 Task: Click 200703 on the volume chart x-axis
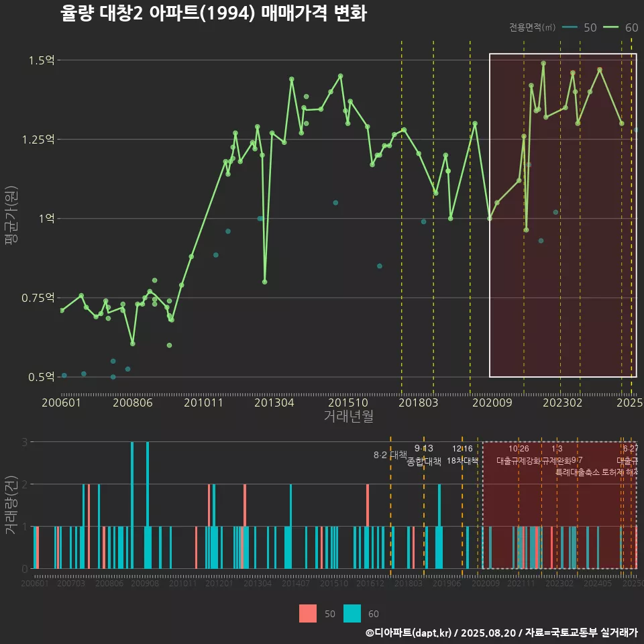coord(70,583)
